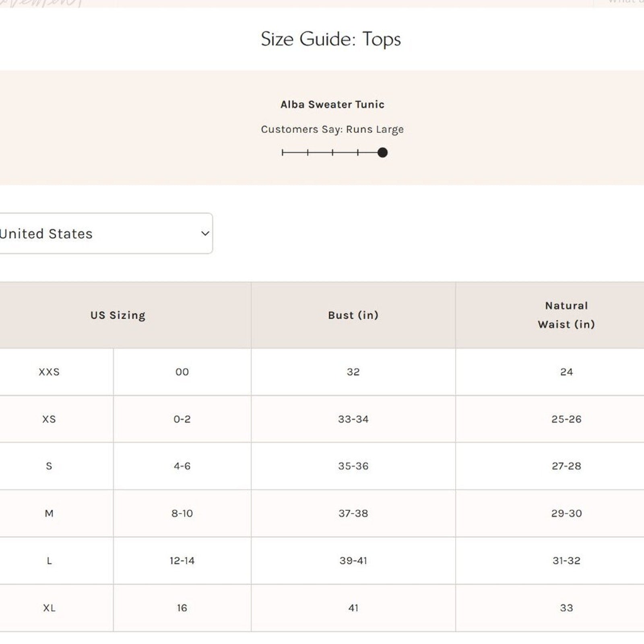Screen dimensions: 644x644
Task: Click the Customers Say: Runs Large text
Action: 332,129
